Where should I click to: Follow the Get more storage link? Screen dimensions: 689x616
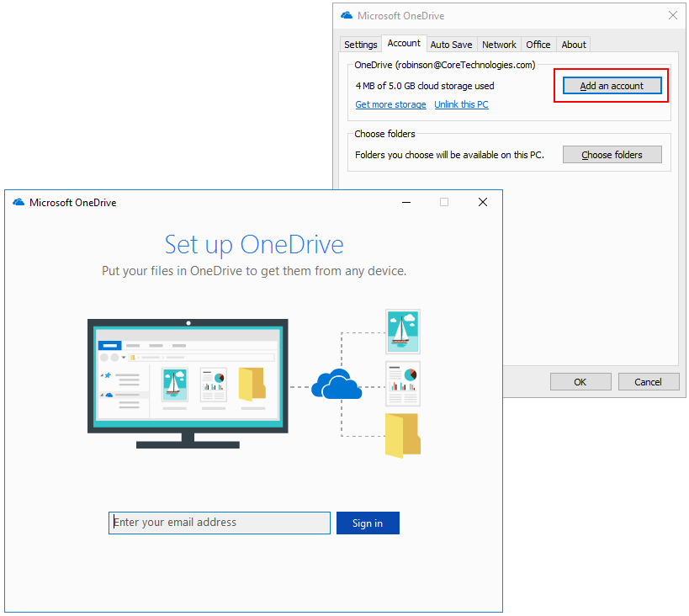(390, 104)
